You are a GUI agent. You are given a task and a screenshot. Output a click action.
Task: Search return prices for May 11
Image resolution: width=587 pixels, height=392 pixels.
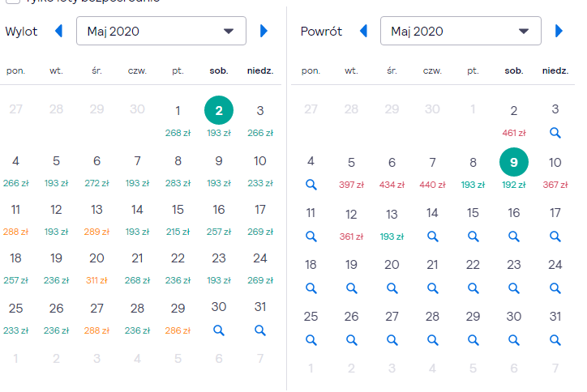click(x=311, y=236)
